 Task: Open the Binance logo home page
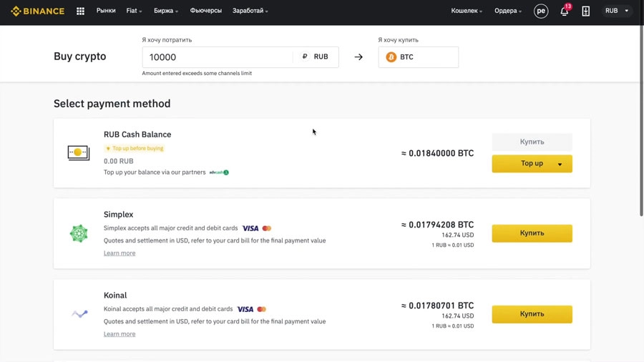coord(37,11)
